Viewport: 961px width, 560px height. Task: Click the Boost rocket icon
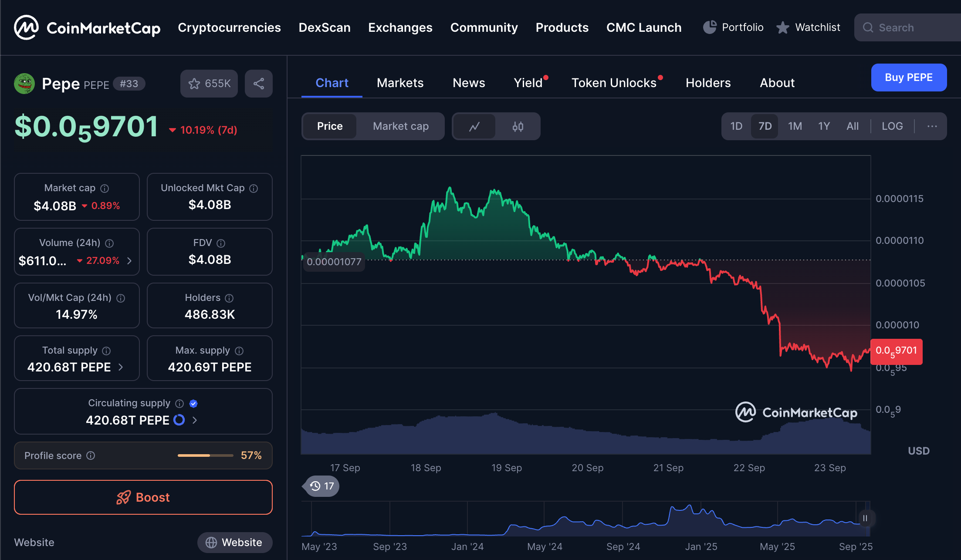[123, 497]
